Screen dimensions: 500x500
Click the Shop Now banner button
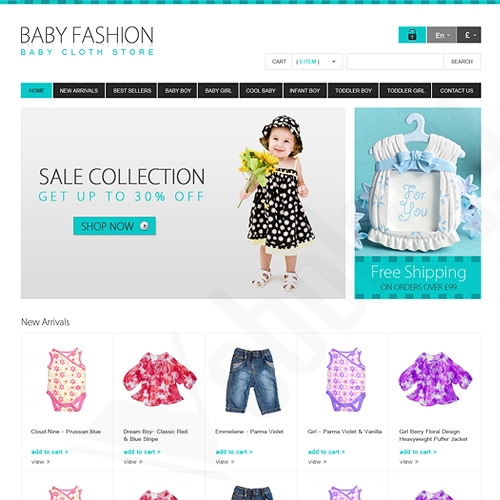[x=114, y=226]
